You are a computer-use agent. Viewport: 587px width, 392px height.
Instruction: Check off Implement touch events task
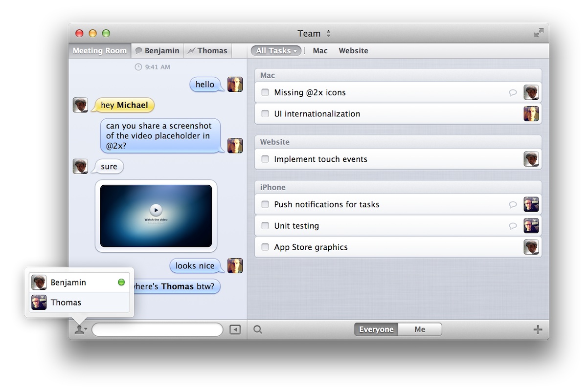pos(265,159)
